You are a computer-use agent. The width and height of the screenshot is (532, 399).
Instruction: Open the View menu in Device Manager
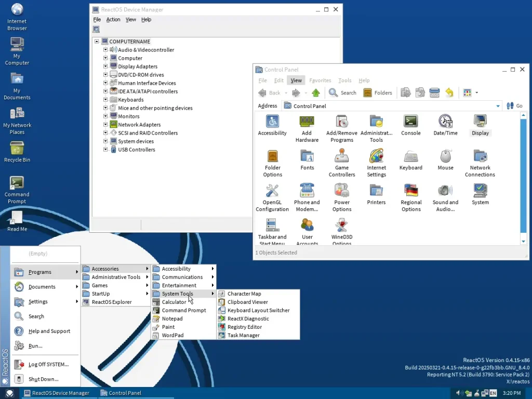[x=130, y=20]
